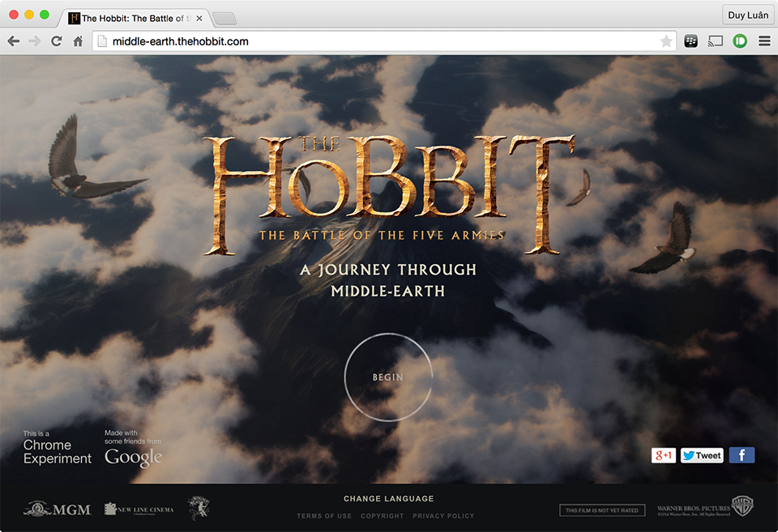Close the Hobbit browser tab
Screen dimensions: 778x532
click(x=199, y=19)
